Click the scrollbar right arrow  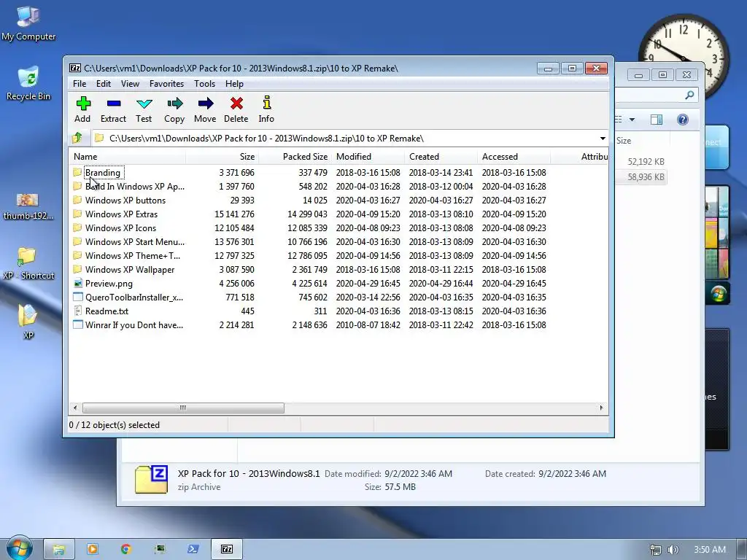[x=601, y=408]
